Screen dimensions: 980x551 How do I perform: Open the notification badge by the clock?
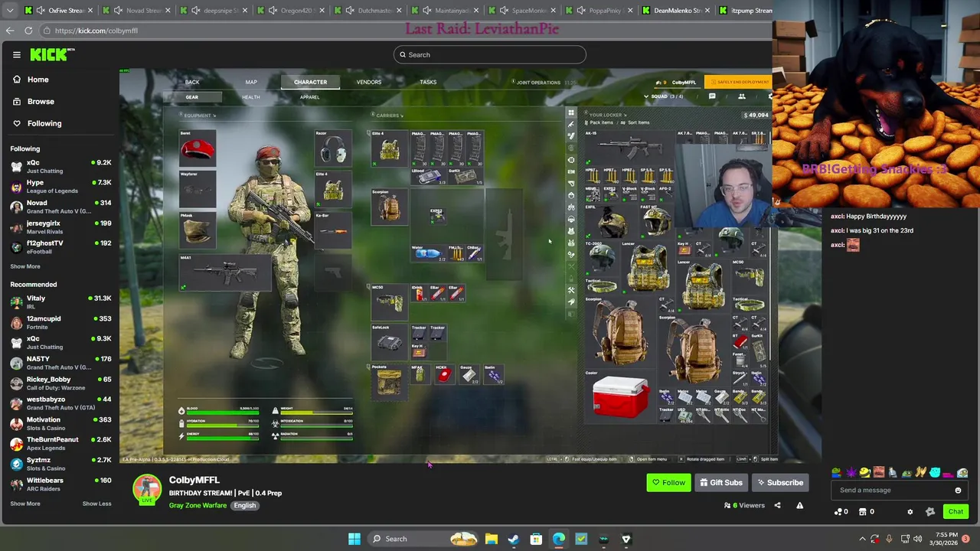click(966, 540)
